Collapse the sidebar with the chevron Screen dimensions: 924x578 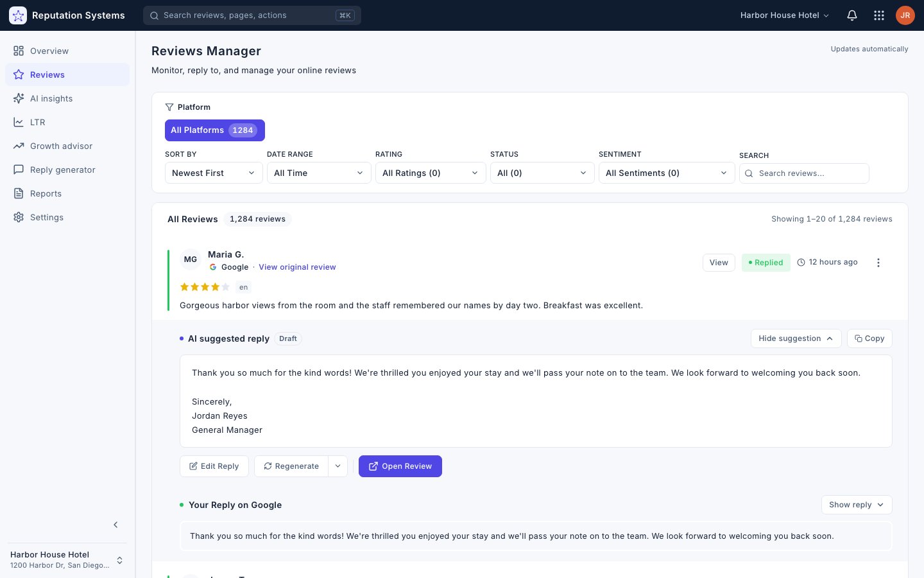click(116, 525)
